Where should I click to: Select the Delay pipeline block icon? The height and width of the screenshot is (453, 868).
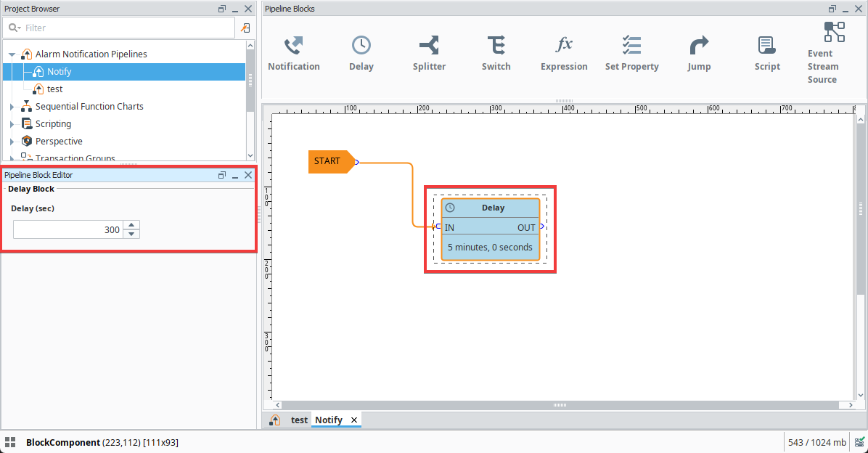point(361,45)
